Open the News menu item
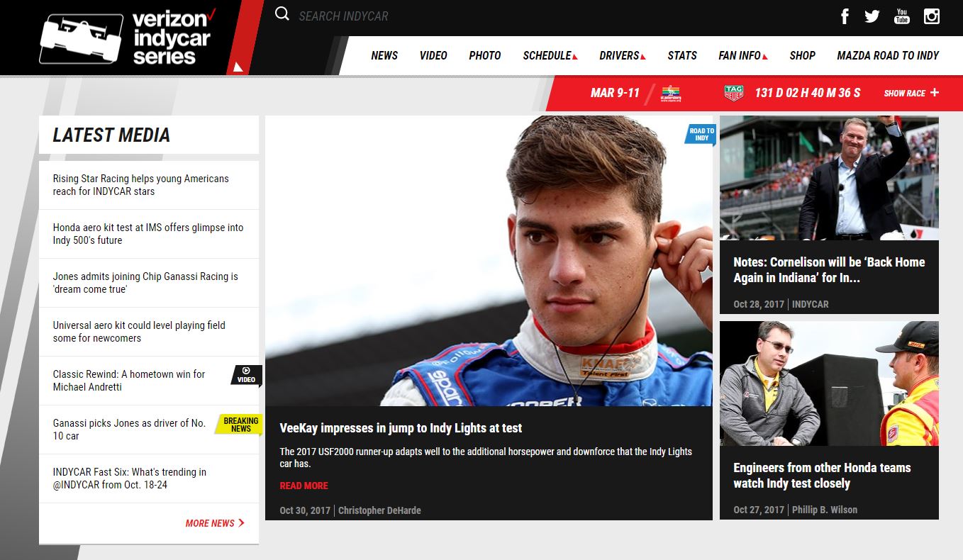The height and width of the screenshot is (560, 963). tap(384, 55)
